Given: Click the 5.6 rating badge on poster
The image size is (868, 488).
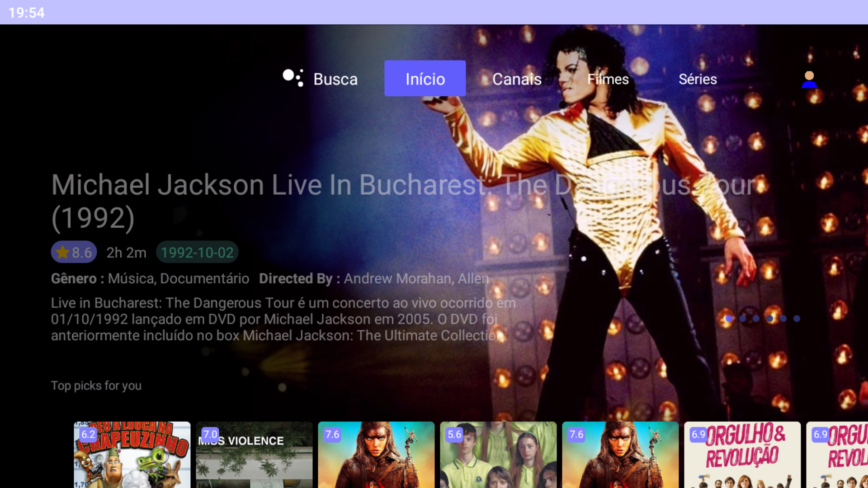Looking at the screenshot, I should click(454, 435).
